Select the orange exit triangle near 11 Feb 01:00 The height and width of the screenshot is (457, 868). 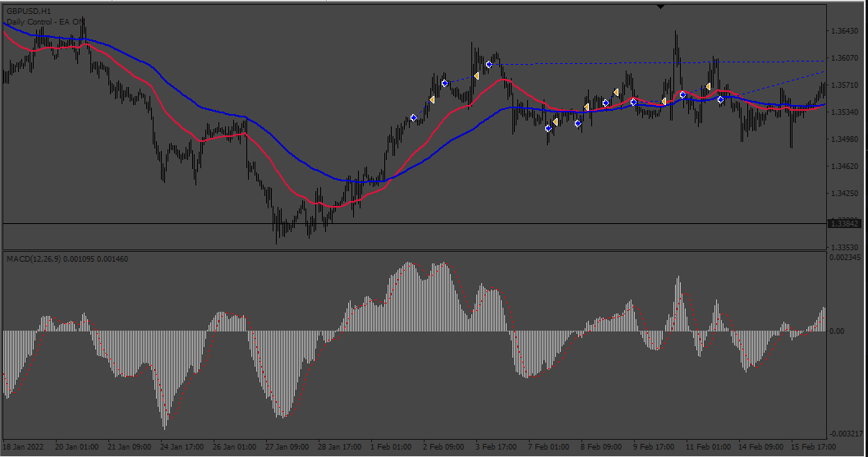[709, 87]
